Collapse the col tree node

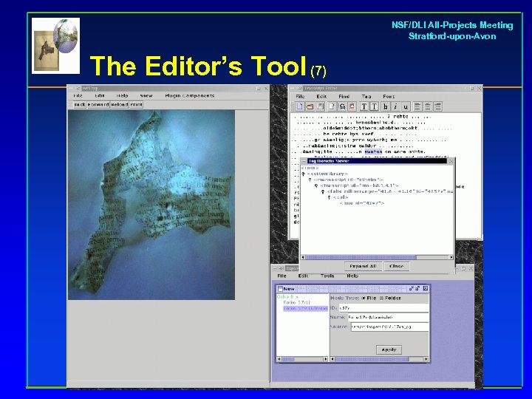(329, 197)
